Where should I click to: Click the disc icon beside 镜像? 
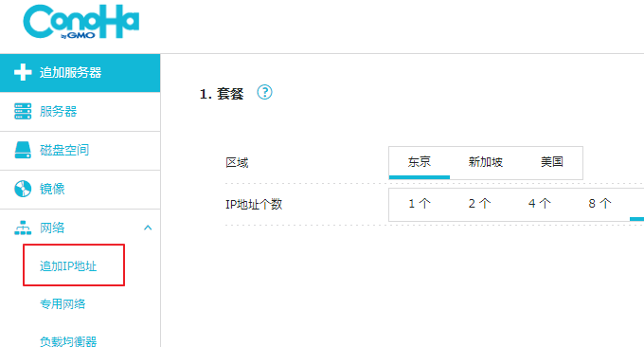[x=23, y=189]
